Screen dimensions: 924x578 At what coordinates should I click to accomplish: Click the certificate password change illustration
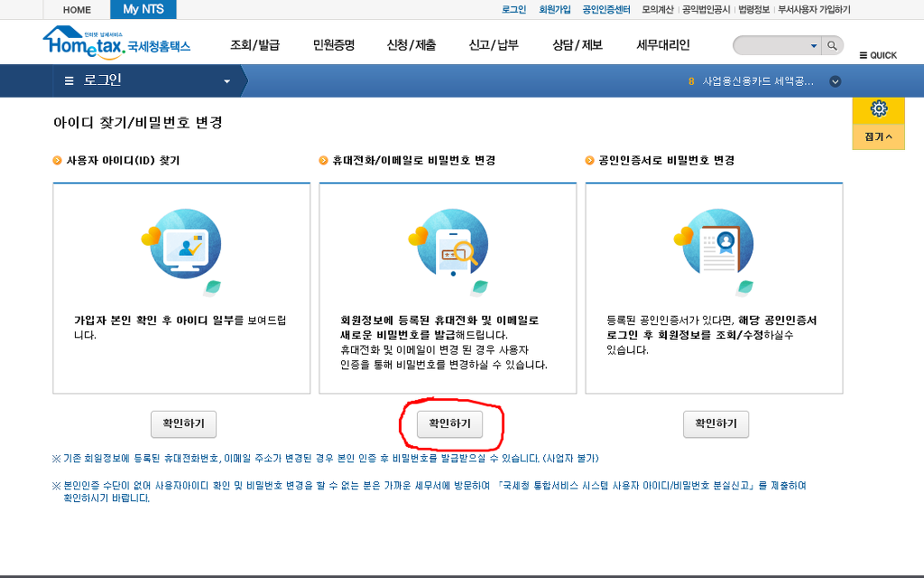(x=714, y=249)
